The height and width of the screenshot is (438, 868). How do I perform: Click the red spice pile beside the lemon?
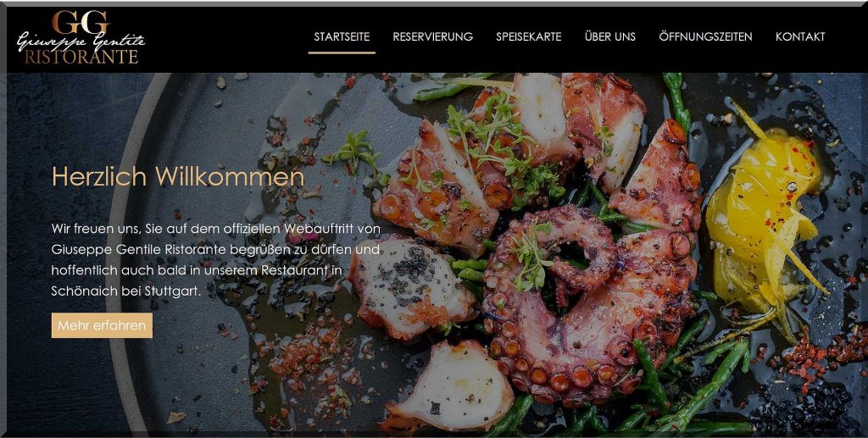[x=814, y=354]
